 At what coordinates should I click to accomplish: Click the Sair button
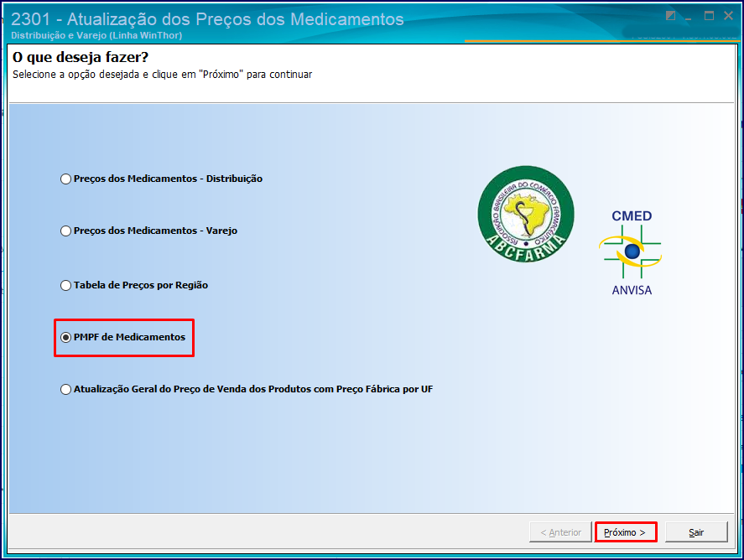pos(696,532)
